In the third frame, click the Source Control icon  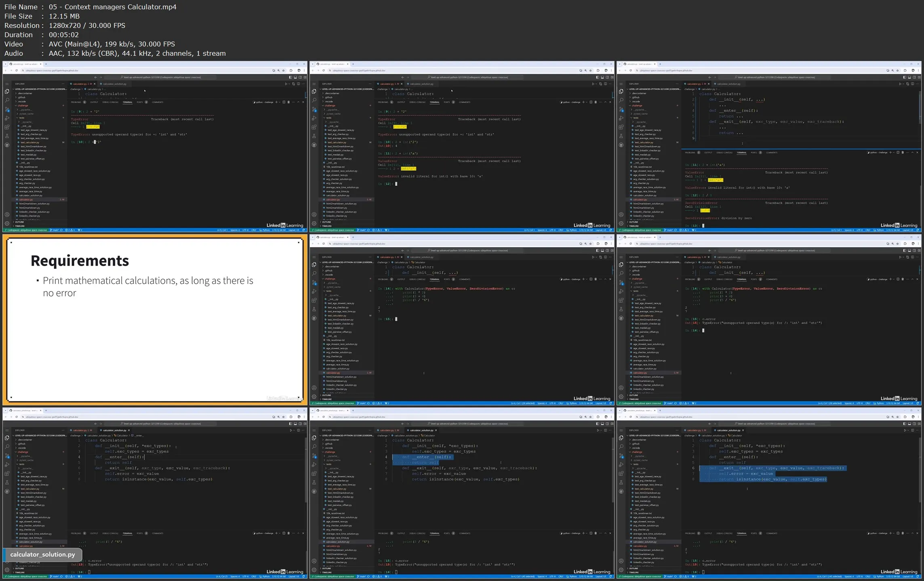[x=621, y=109]
